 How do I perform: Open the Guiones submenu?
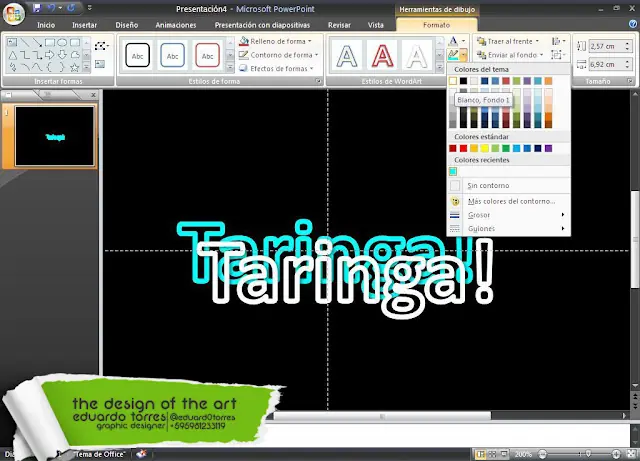tap(508, 228)
